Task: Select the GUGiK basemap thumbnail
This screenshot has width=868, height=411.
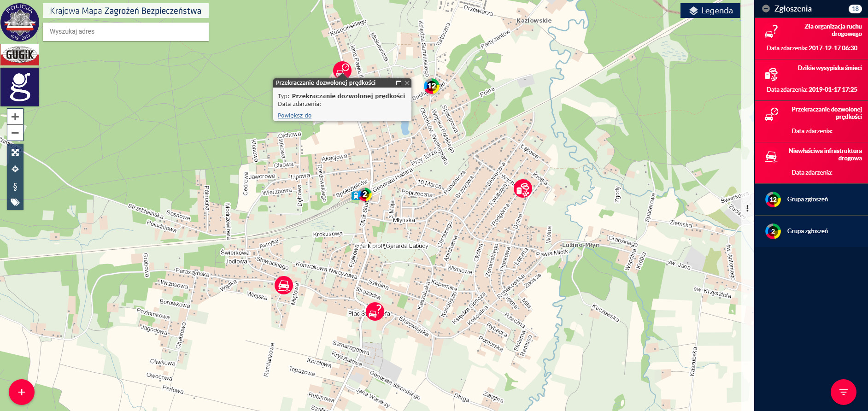Action: (x=20, y=55)
